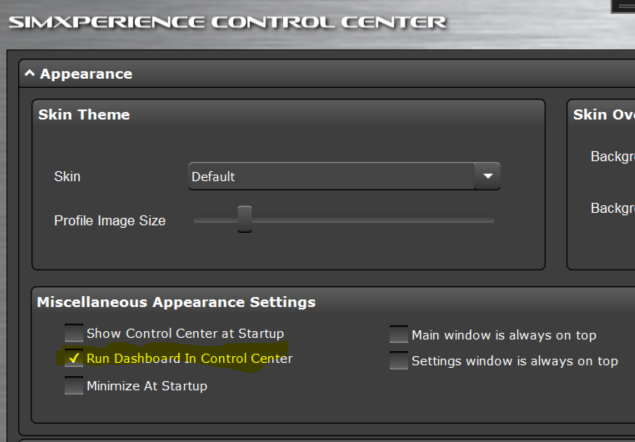This screenshot has height=442, width=635.
Task: Enable Minimize At Startup checkbox
Action: [x=74, y=385]
